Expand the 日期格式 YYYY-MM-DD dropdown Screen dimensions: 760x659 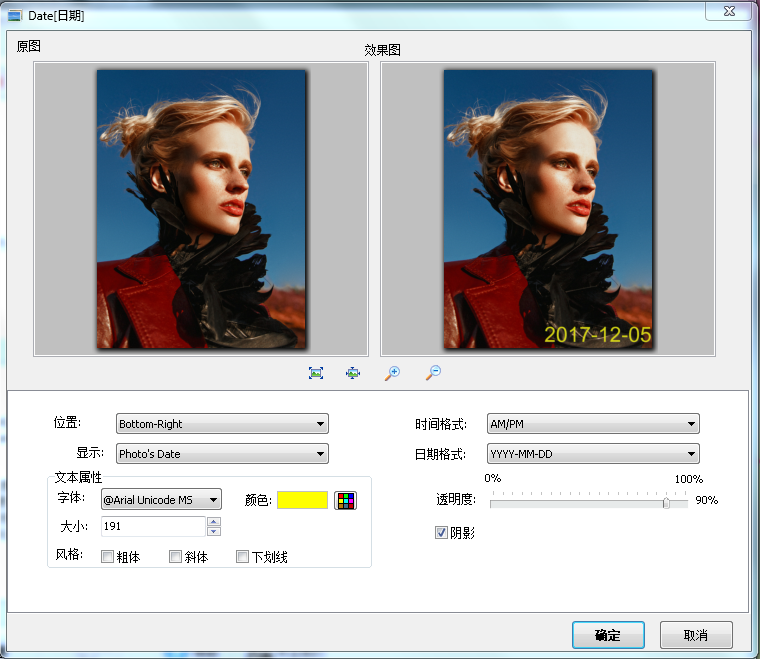click(x=592, y=454)
